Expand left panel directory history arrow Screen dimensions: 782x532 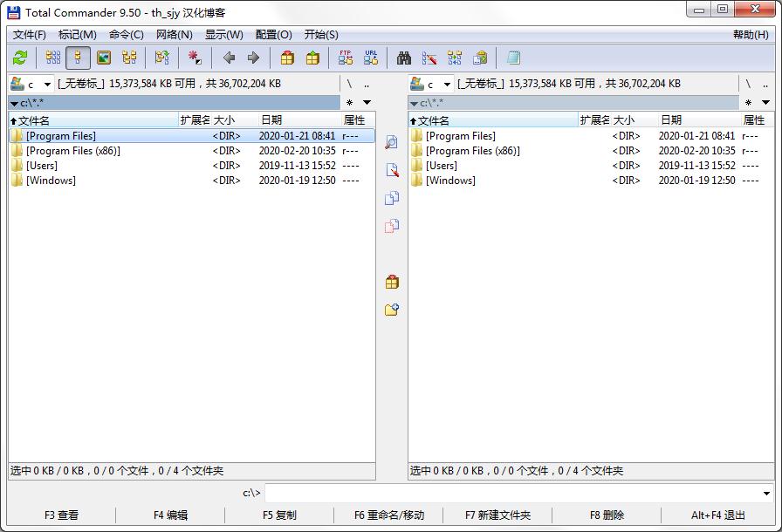tap(367, 103)
